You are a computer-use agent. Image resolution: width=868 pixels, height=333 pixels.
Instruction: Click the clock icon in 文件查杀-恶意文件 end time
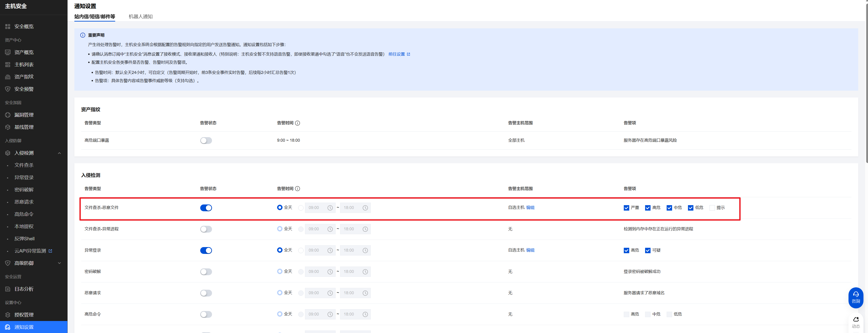point(365,208)
